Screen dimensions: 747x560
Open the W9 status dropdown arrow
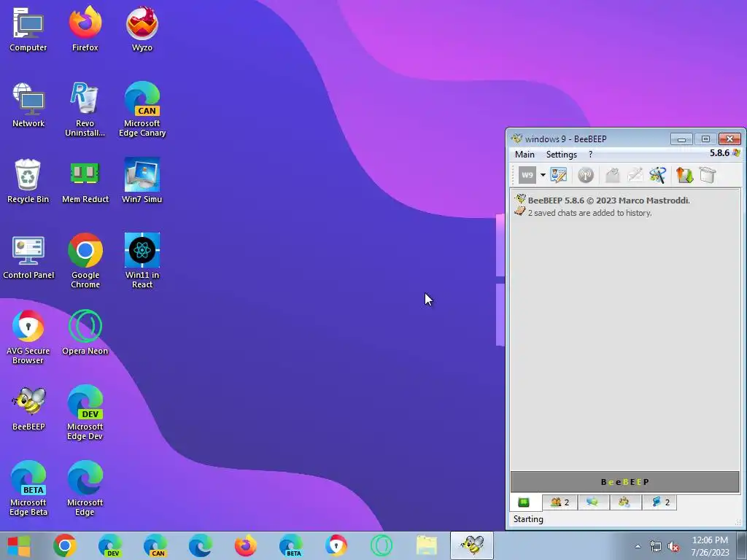pyautogui.click(x=543, y=175)
